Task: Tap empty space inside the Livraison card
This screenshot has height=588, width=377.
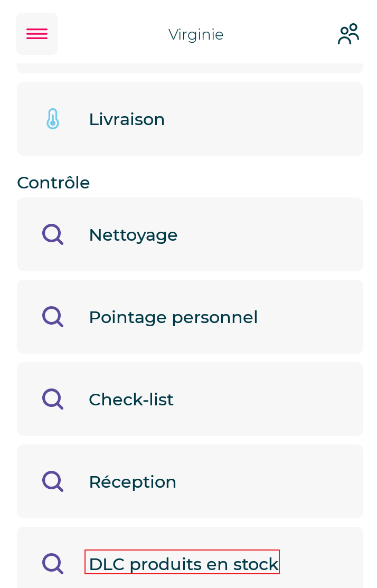Action: [x=275, y=119]
